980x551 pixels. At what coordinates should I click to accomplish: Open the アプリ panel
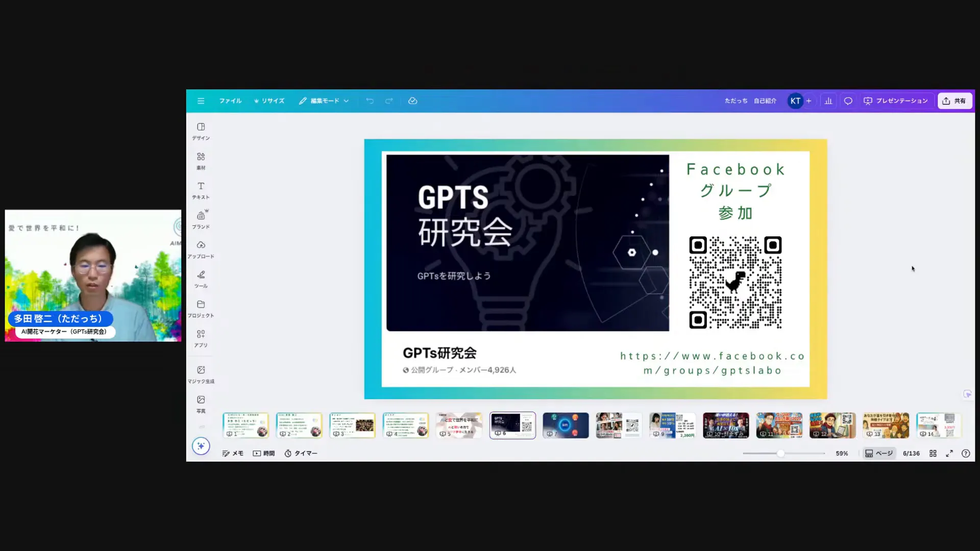point(201,338)
